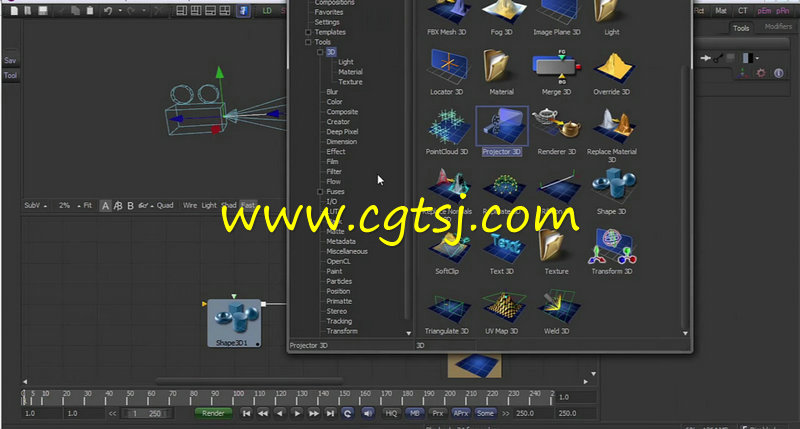This screenshot has height=429, width=800.
Task: Switch to the Modifiers tab
Action: click(x=778, y=27)
